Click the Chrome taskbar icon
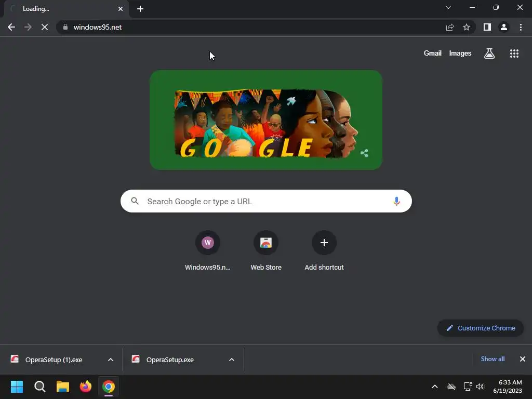The width and height of the screenshot is (532, 399). pos(109,387)
